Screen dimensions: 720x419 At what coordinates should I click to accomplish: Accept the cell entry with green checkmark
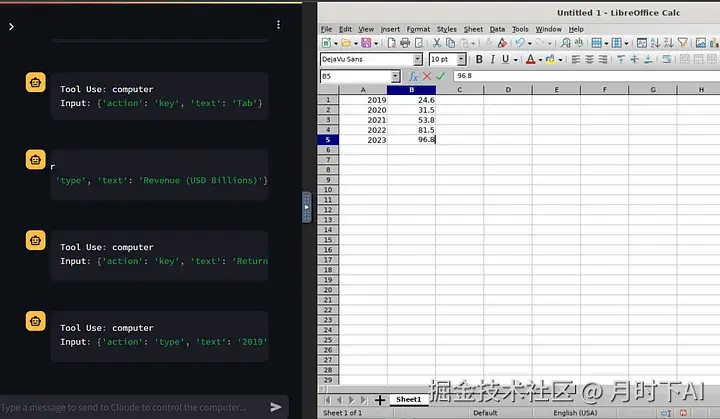pyautogui.click(x=441, y=76)
